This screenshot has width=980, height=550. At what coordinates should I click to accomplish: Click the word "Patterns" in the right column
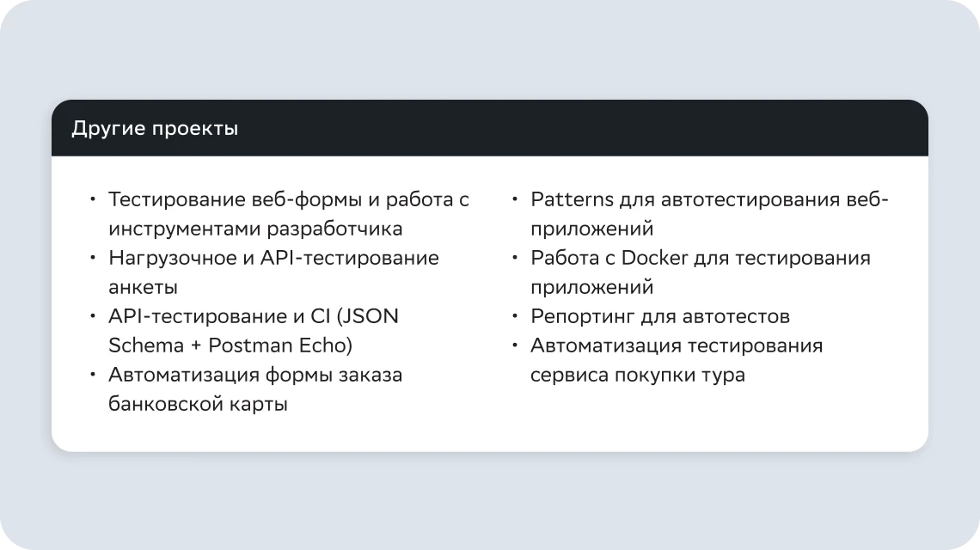pyautogui.click(x=572, y=200)
